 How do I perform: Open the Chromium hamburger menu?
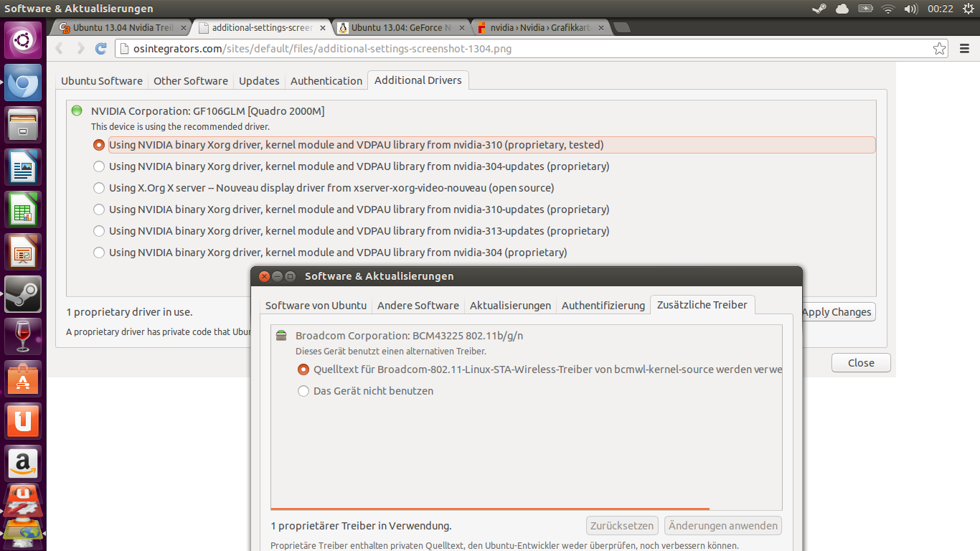tap(965, 49)
